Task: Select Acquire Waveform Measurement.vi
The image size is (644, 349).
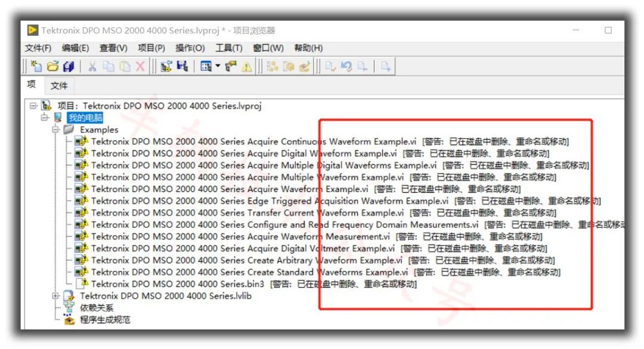Action: (x=317, y=237)
